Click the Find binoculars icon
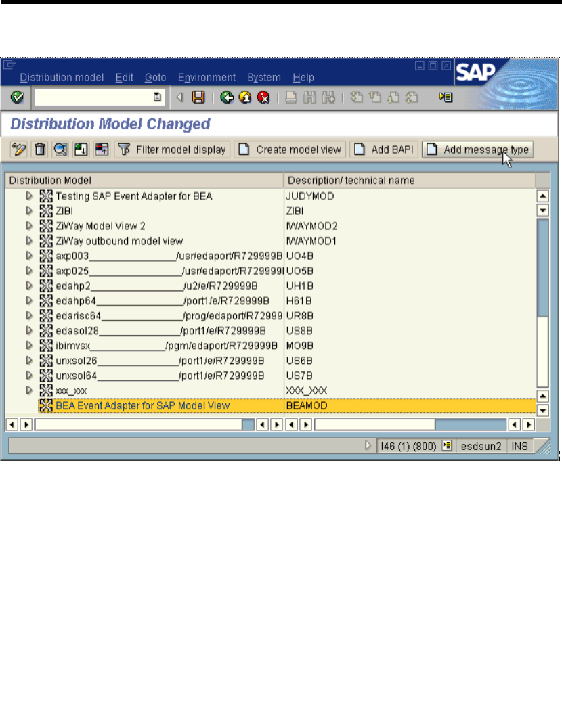Viewport: 562px width, 728px height. (x=310, y=97)
